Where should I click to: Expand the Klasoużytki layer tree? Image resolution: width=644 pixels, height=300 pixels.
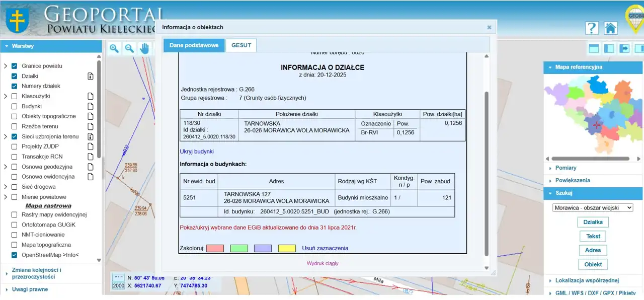pyautogui.click(x=6, y=96)
